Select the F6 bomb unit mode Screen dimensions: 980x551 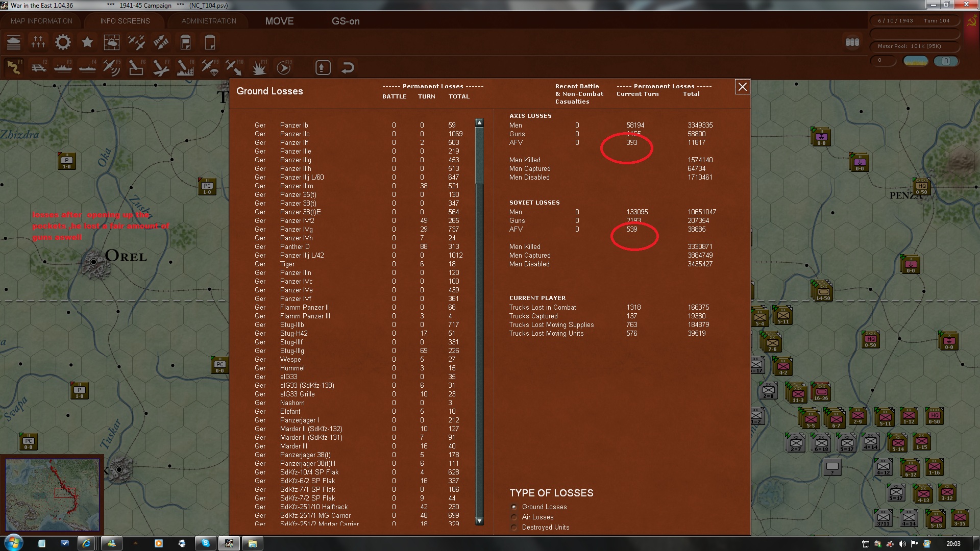click(x=136, y=67)
